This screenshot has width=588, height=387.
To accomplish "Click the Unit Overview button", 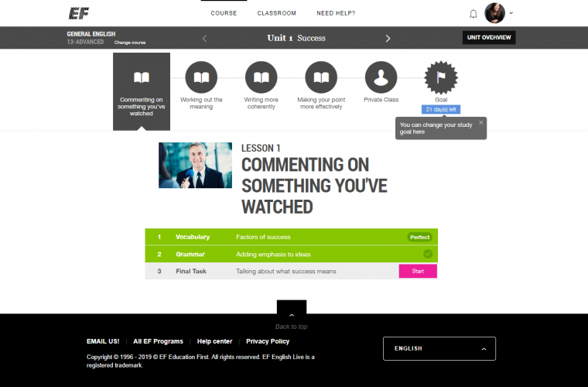I will (x=489, y=38).
